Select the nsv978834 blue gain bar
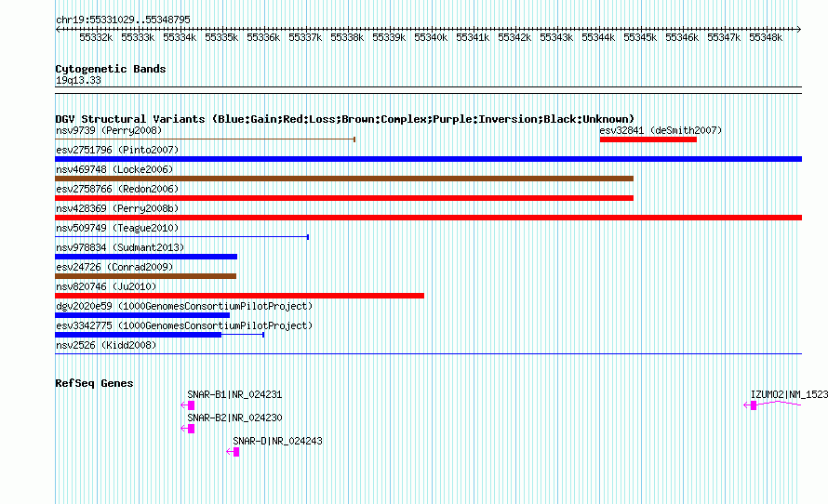828x504 pixels. click(x=146, y=257)
